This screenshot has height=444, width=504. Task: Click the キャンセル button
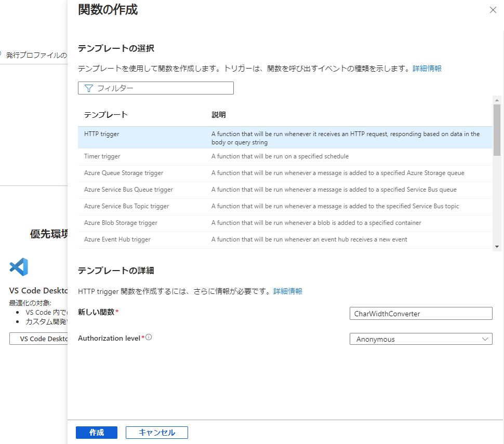(156, 433)
